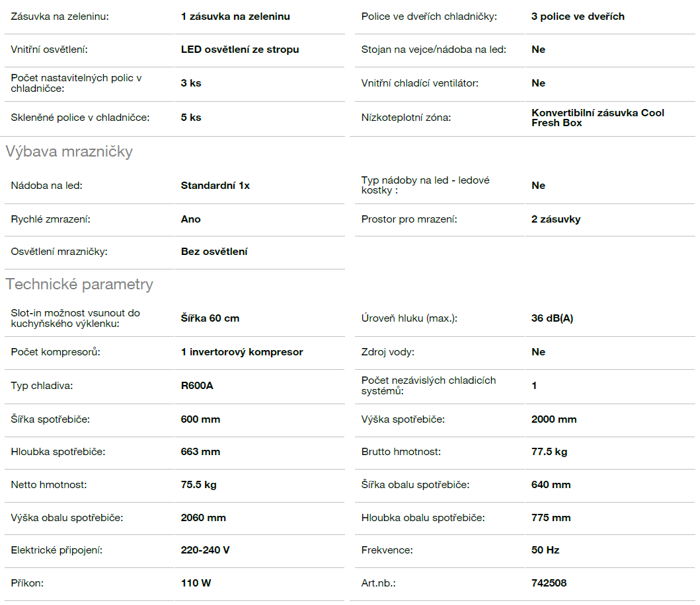700x605 pixels.
Task: Click the "36 dB(A)" noise level value
Action: pyautogui.click(x=552, y=318)
